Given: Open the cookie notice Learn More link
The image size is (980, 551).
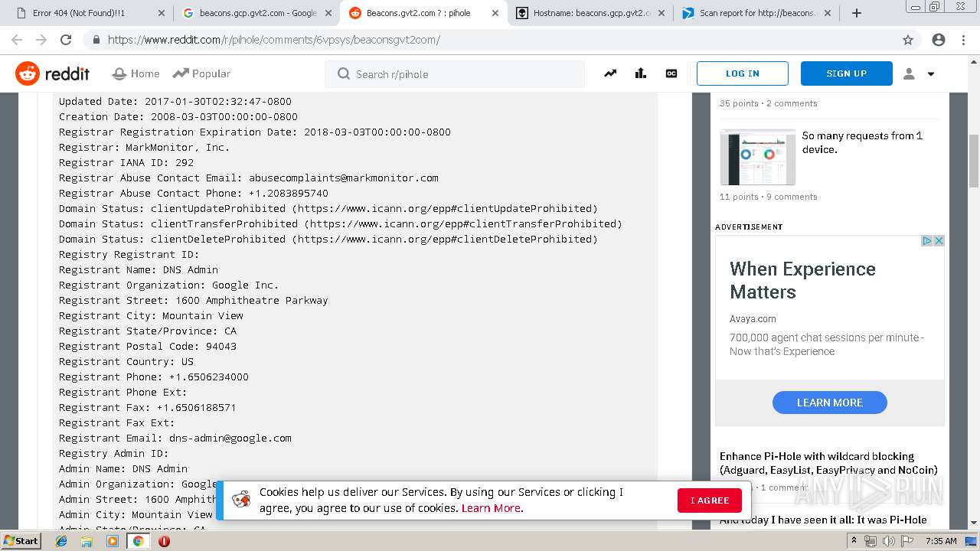Looking at the screenshot, I should click(x=491, y=508).
